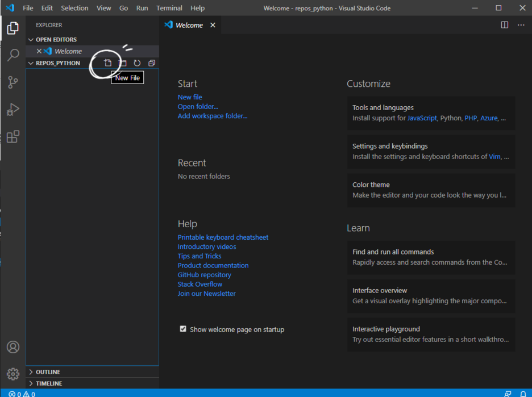Click inside the empty REPOS_PYTHON file list
The image size is (532, 397).
click(92, 217)
